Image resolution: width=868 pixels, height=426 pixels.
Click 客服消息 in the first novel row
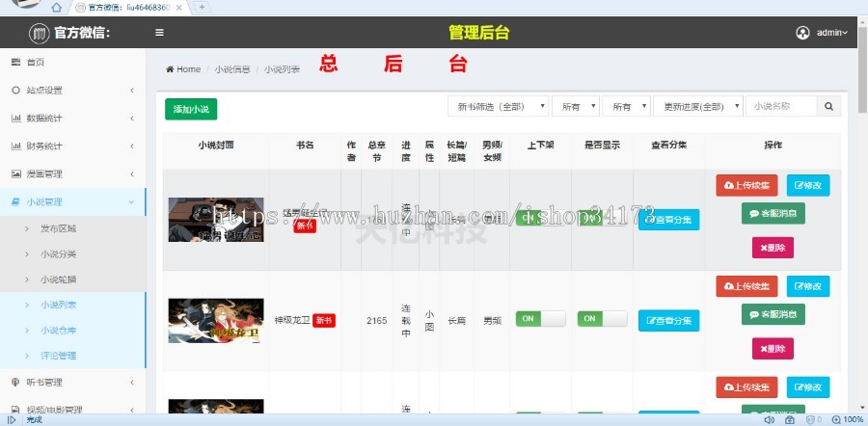(773, 214)
